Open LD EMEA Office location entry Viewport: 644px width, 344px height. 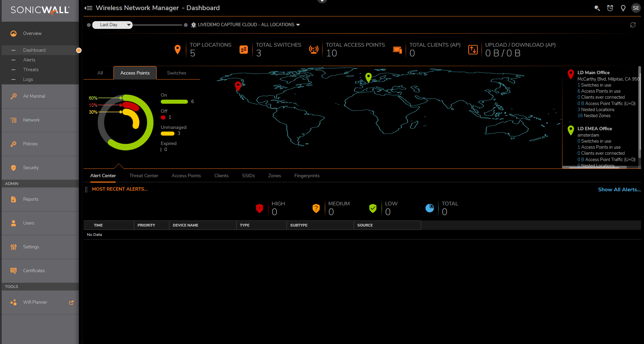pos(595,129)
